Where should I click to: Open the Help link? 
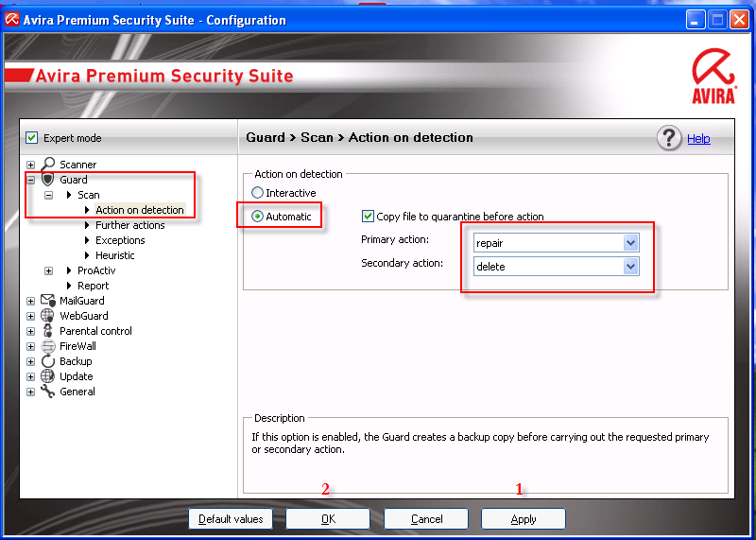click(x=698, y=138)
